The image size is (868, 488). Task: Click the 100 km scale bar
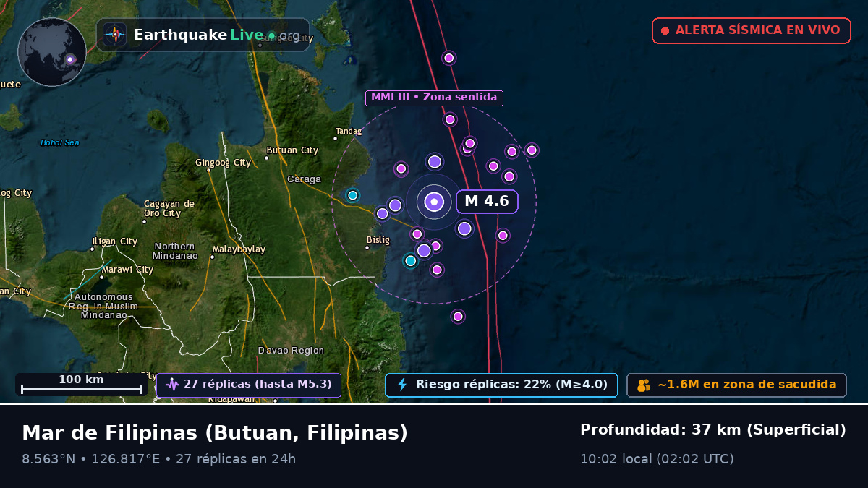click(82, 385)
